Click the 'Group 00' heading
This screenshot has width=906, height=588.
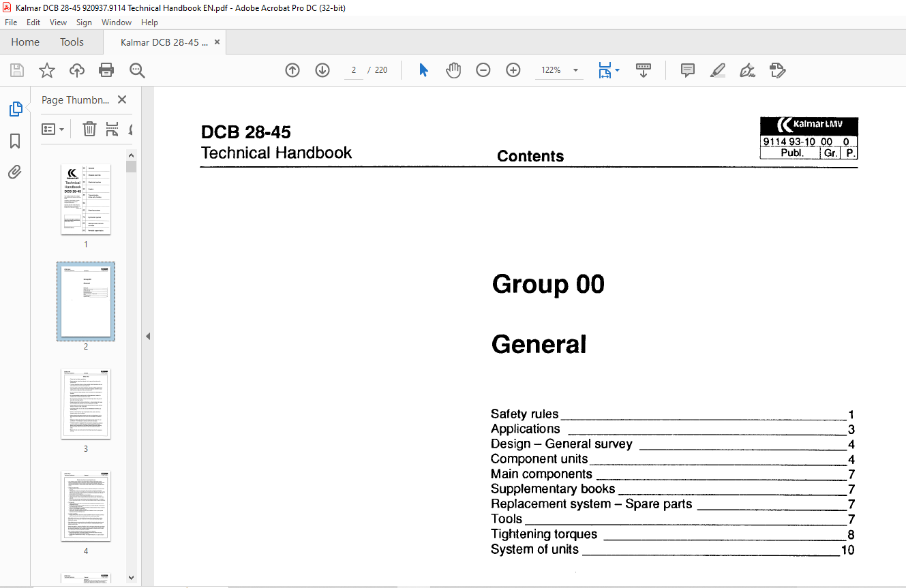(x=548, y=284)
